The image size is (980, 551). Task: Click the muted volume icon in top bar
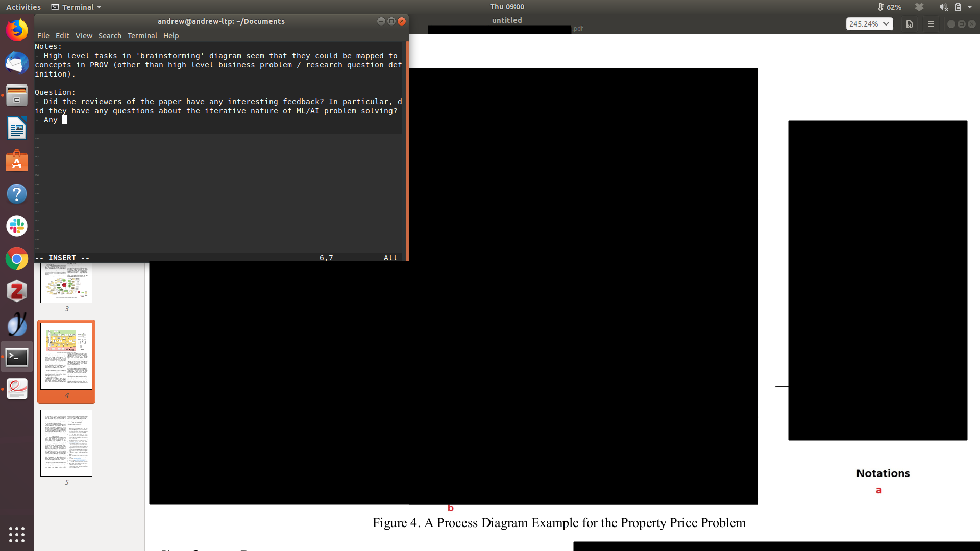[x=943, y=7]
